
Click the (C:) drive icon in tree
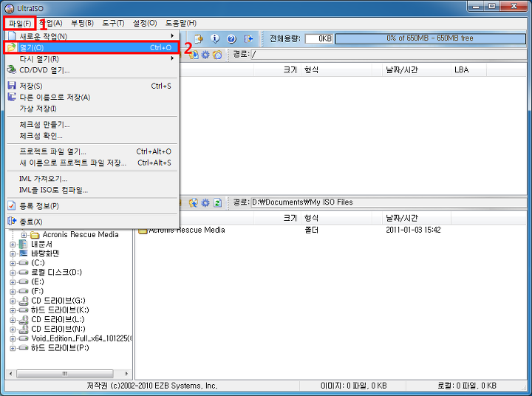click(23, 262)
